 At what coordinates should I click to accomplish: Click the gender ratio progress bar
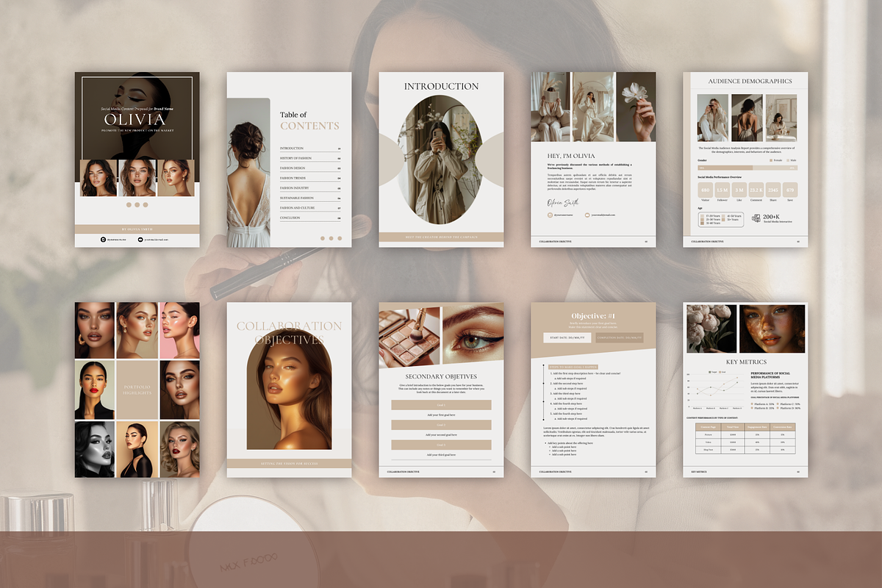click(x=748, y=168)
